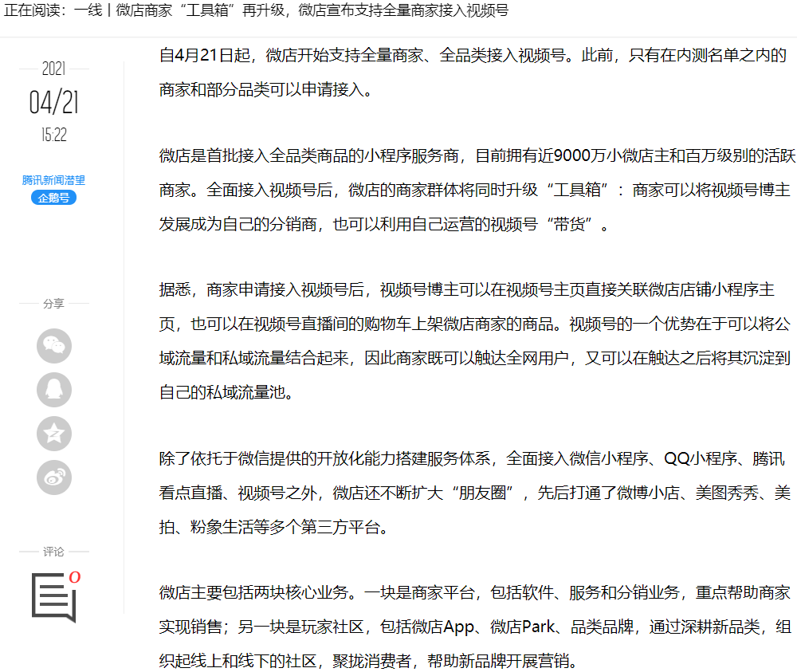Open author 腾讯新闻潜望 page
This screenshot has height=672, width=797.
click(x=53, y=180)
